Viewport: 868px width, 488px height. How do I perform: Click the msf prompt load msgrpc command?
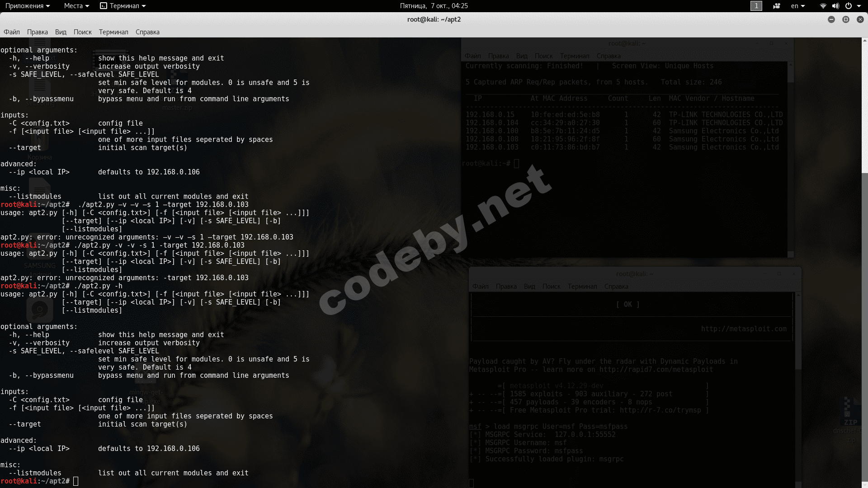548,427
